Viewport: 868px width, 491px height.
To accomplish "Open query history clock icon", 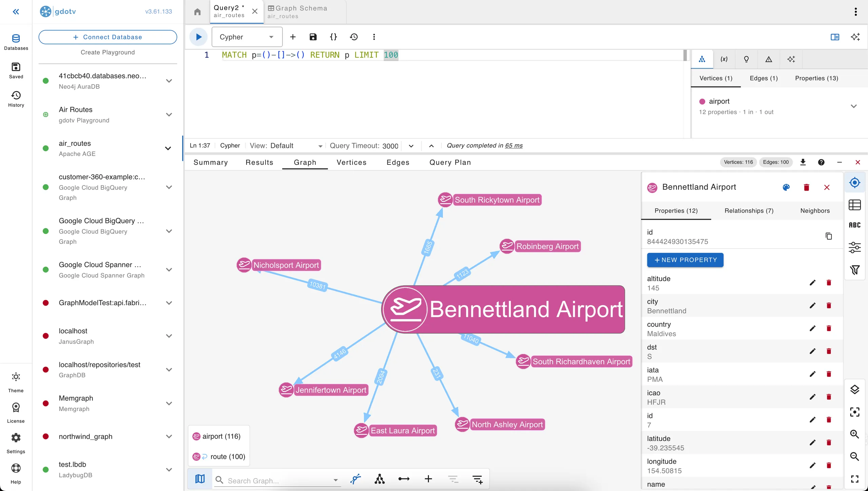I will 354,37.
